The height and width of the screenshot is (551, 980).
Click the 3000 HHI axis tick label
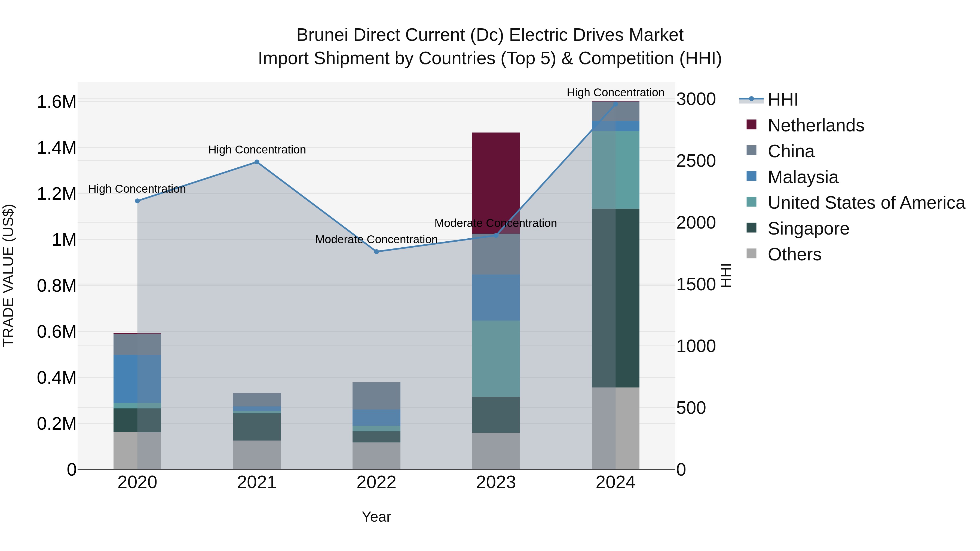696,99
